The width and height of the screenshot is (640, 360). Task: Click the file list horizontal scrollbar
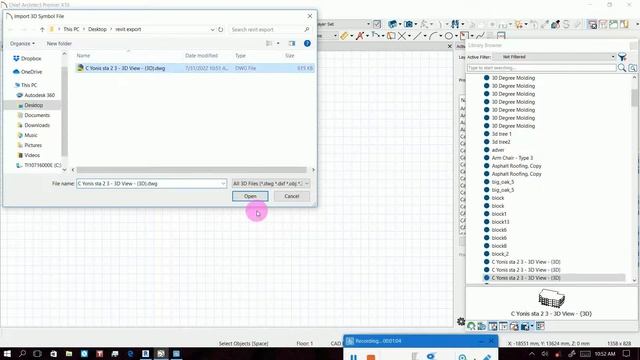click(x=191, y=170)
